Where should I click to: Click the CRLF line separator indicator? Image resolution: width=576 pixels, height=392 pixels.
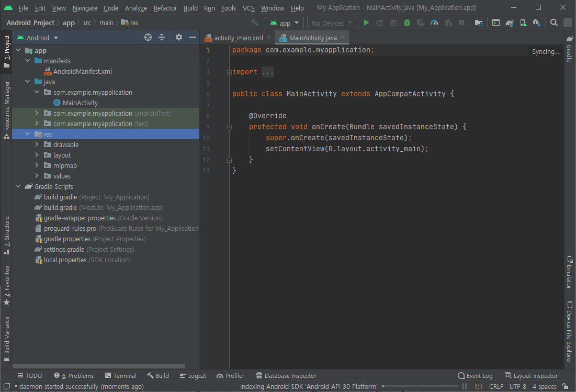pos(496,386)
